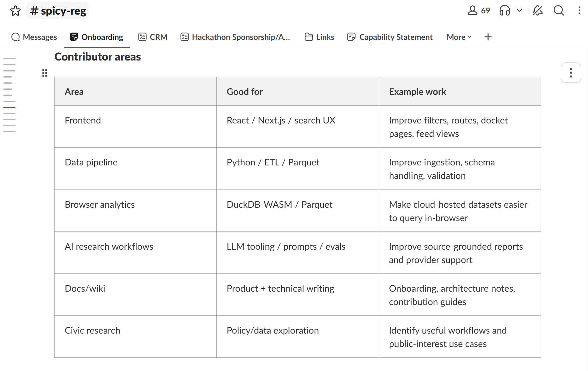This screenshot has width=588, height=371.
Task: Select the Onboarding tab
Action: coord(97,37)
